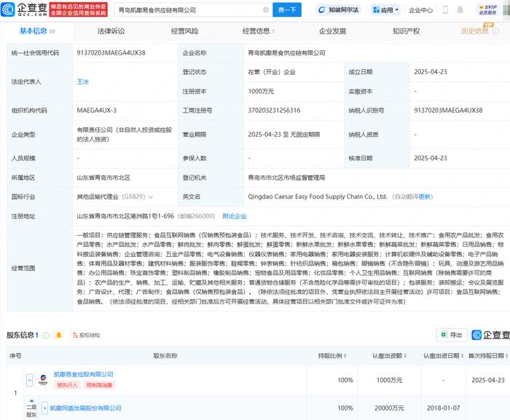Collapse the 二级股东 section arrow

[31, 401]
